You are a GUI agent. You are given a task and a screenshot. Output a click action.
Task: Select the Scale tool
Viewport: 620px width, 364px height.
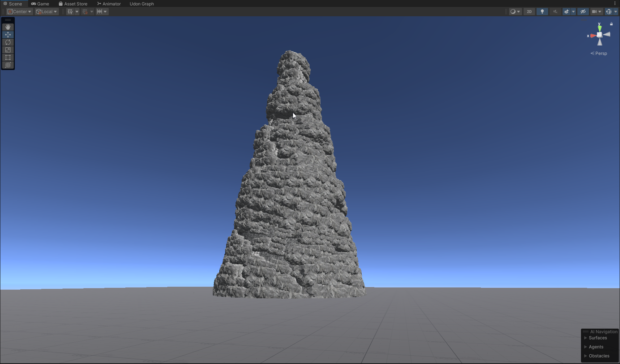8,50
